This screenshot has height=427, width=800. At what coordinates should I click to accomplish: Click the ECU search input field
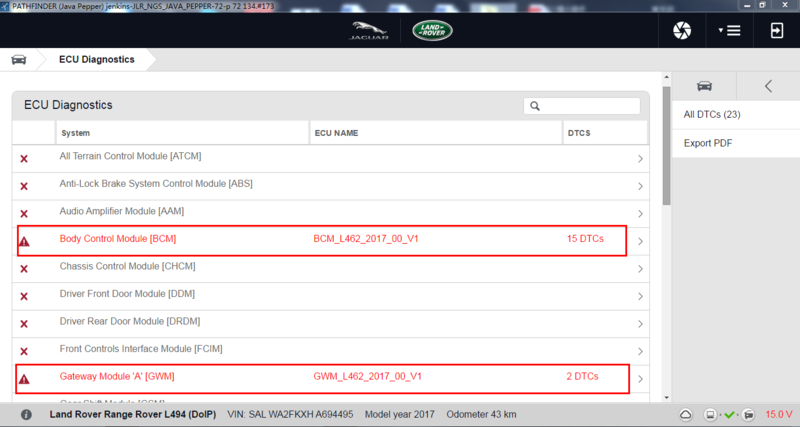pyautogui.click(x=582, y=106)
